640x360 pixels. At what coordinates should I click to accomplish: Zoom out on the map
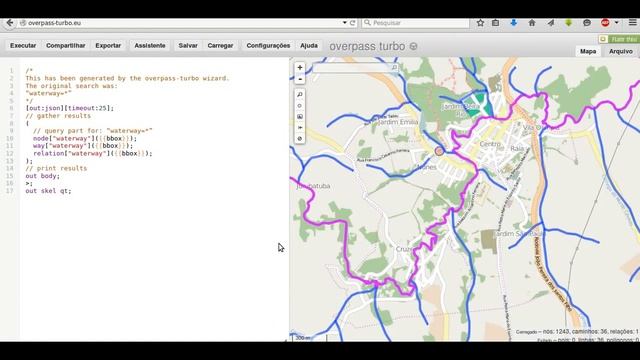point(300,79)
